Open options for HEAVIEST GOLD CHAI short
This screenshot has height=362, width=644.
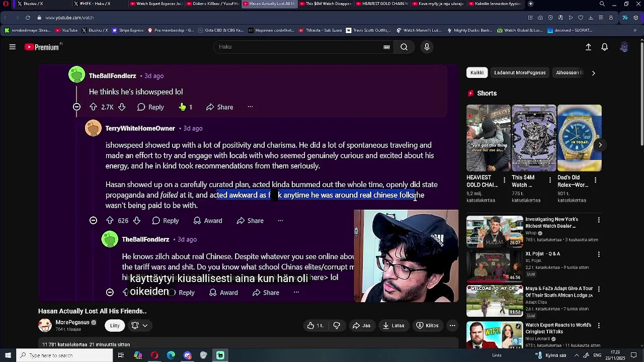pos(504,180)
